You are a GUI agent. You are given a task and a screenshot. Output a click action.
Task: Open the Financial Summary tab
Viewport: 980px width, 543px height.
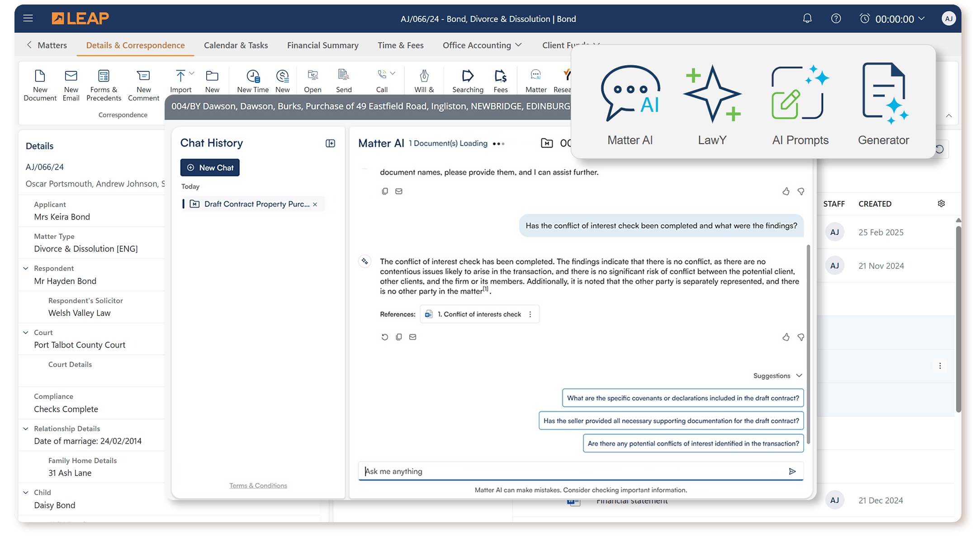pos(322,45)
